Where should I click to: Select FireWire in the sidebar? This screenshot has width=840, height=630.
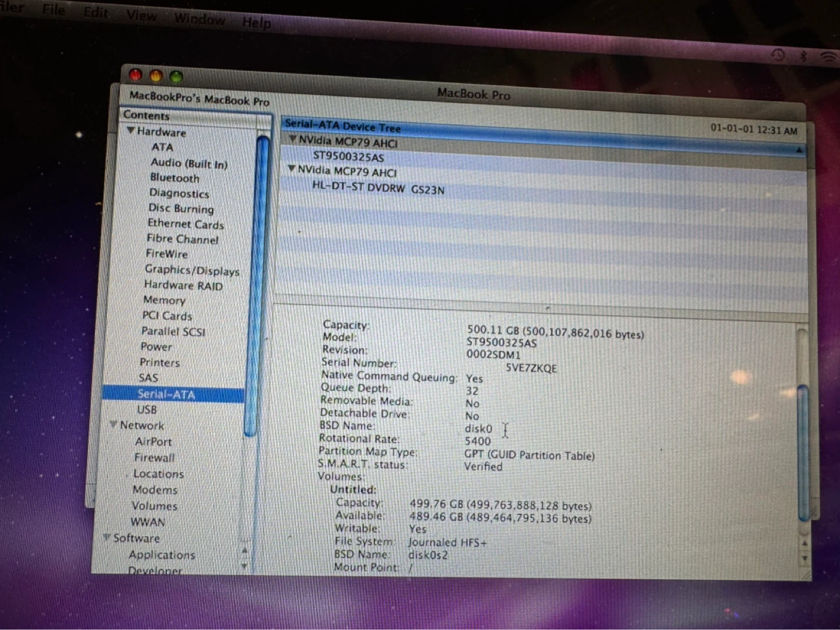coord(167,254)
